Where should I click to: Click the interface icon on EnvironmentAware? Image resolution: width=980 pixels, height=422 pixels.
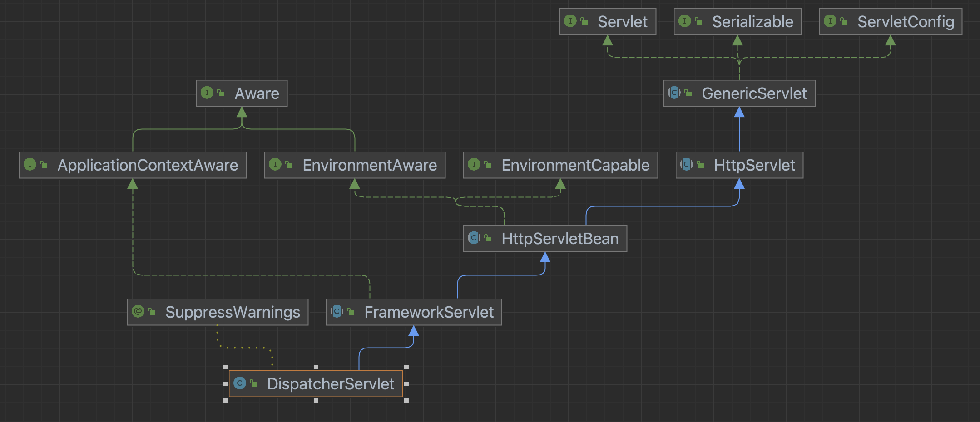click(275, 164)
